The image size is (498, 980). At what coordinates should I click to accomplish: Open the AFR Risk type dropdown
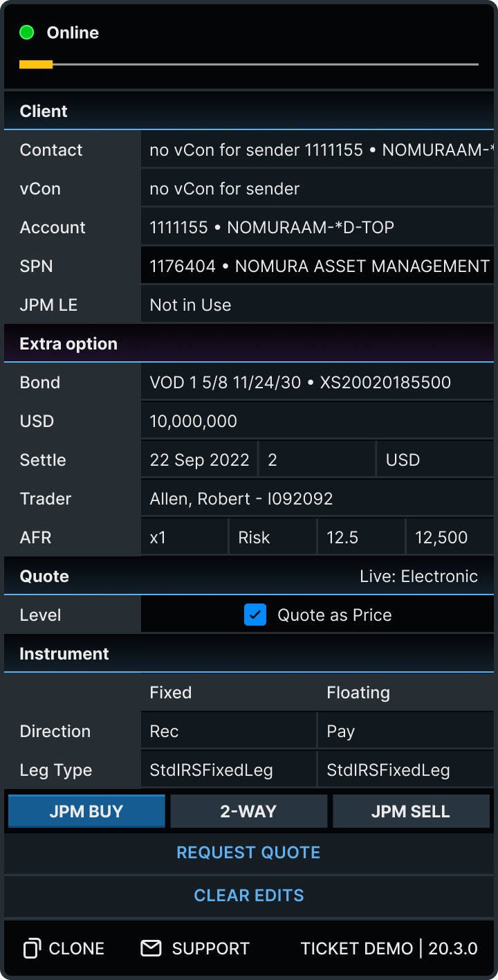pos(272,537)
